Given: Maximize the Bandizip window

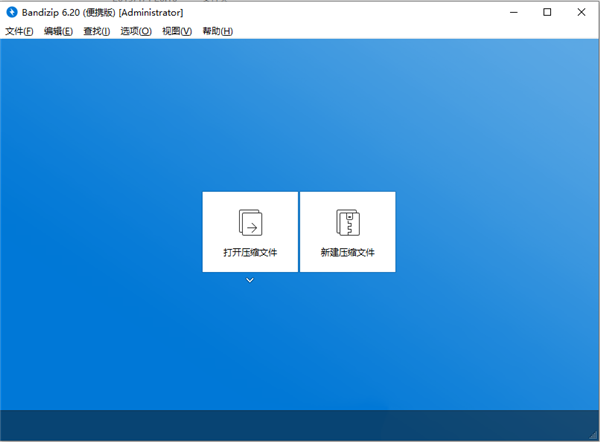Looking at the screenshot, I should [547, 12].
